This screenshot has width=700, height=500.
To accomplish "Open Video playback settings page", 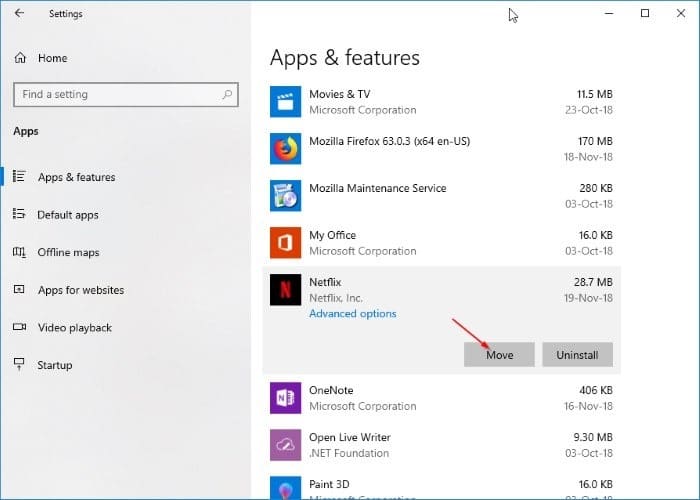I will click(x=75, y=327).
